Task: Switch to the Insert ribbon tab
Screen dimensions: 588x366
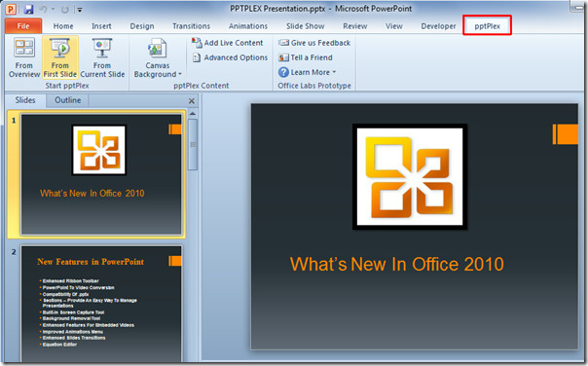Action: (x=101, y=26)
